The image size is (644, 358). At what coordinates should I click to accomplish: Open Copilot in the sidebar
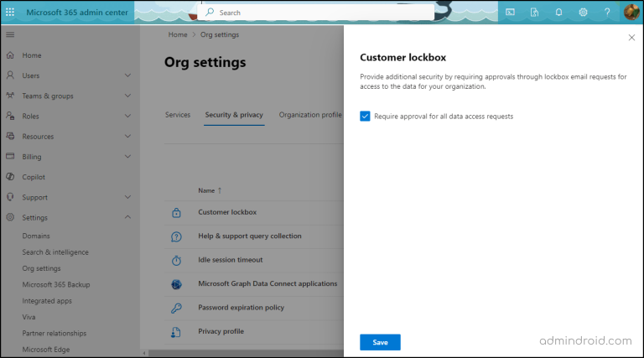point(34,177)
